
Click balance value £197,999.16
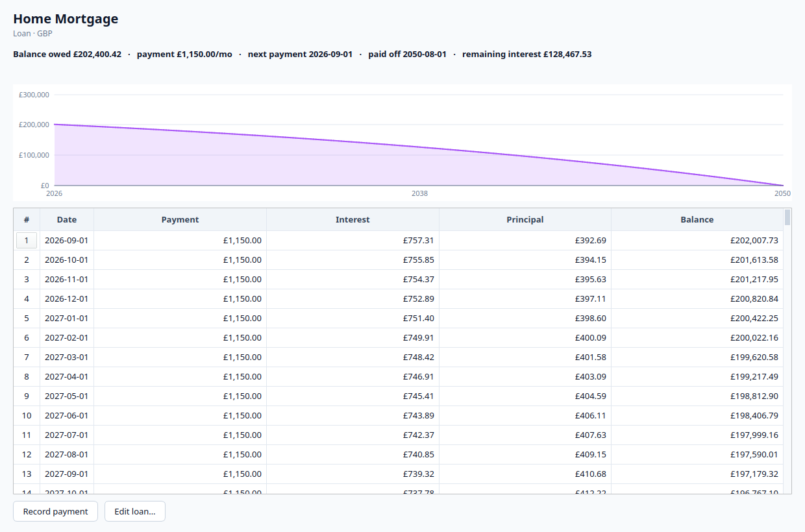click(x=754, y=435)
